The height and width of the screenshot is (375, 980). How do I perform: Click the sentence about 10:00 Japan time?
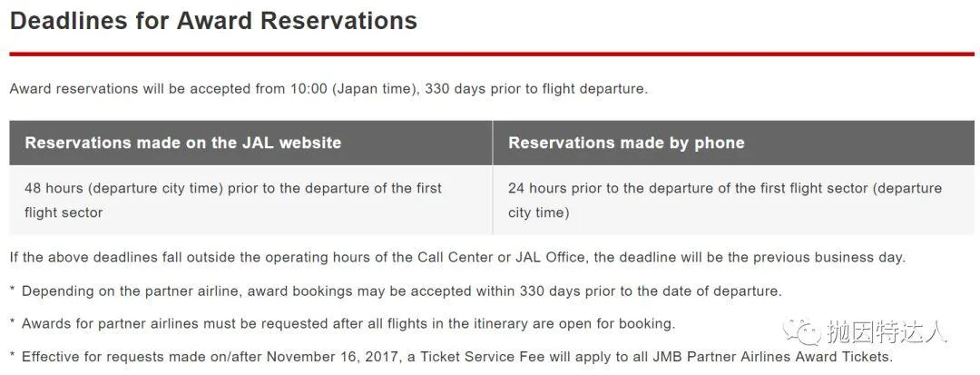click(x=328, y=89)
